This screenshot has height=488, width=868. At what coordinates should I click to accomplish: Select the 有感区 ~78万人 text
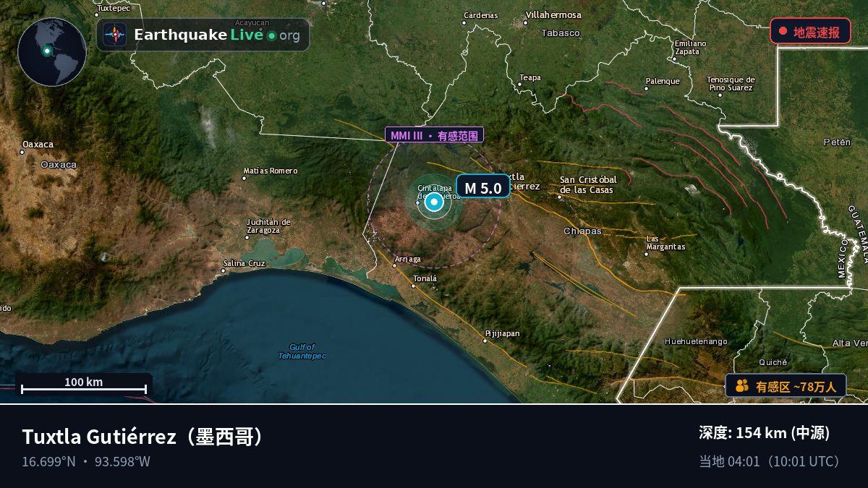pyautogui.click(x=796, y=387)
